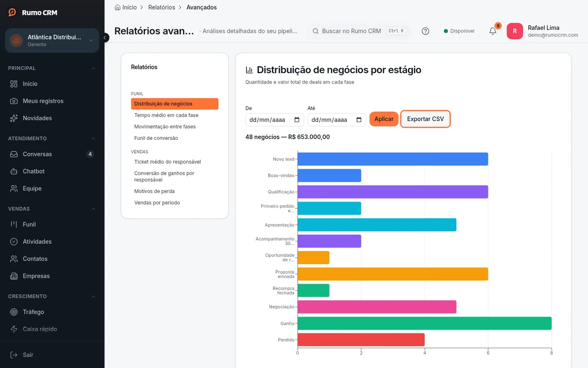Click the De date input field
The height and width of the screenshot is (368, 588).
pyautogui.click(x=275, y=120)
